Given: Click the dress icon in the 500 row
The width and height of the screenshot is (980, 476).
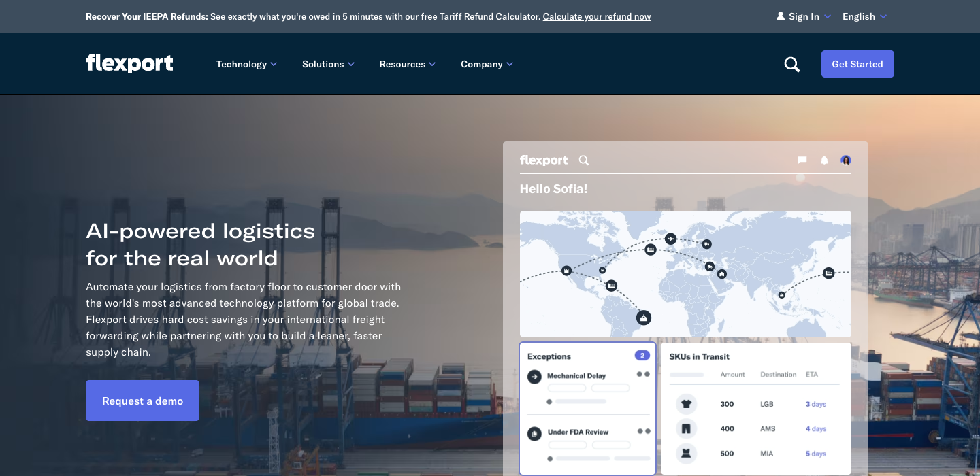Looking at the screenshot, I should [686, 453].
